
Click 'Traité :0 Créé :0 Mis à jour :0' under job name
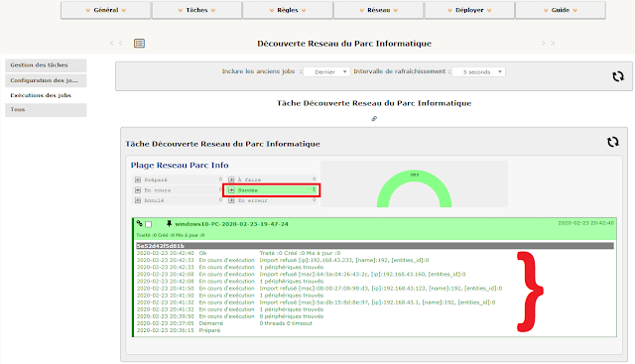(x=170, y=235)
